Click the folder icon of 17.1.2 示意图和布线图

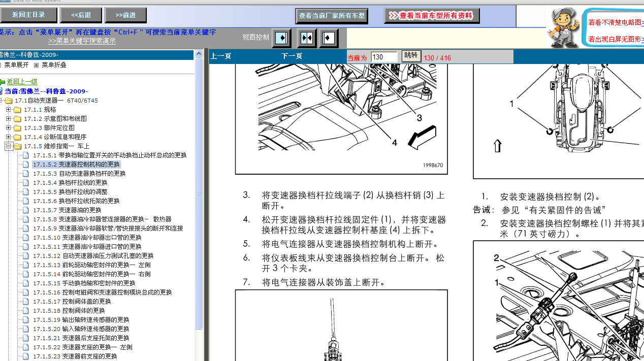coord(17,119)
